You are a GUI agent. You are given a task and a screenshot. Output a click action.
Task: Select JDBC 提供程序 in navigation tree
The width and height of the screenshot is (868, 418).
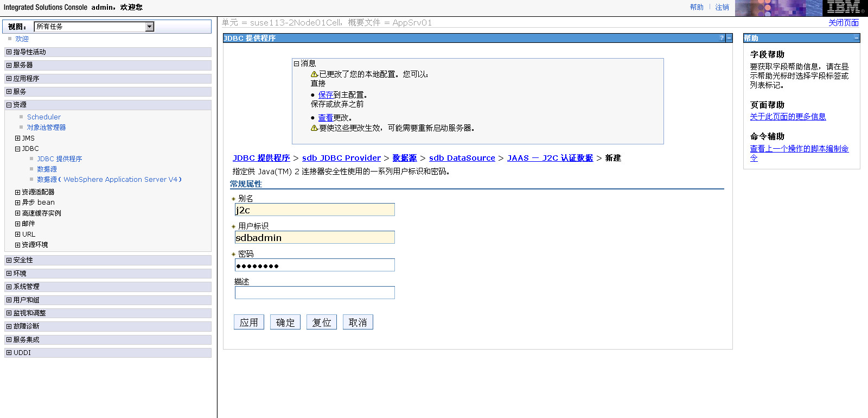pyautogui.click(x=59, y=159)
